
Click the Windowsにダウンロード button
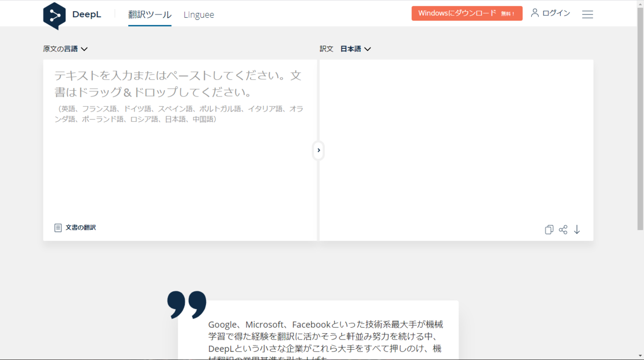467,13
